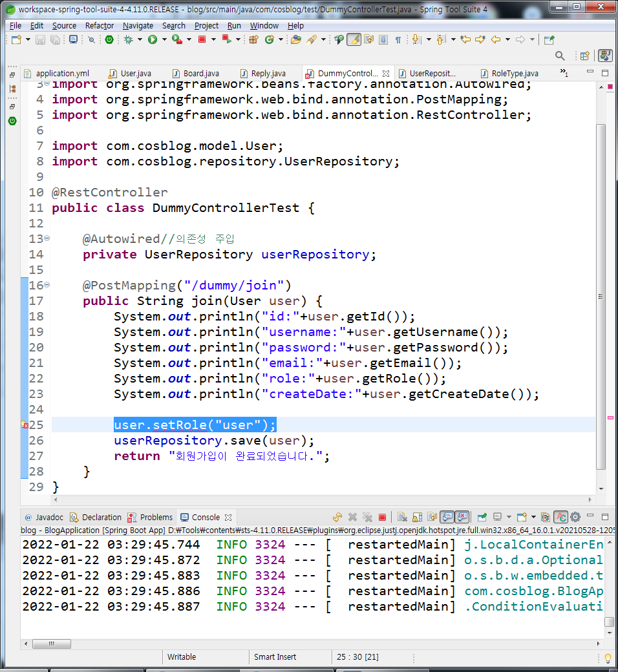This screenshot has height=672, width=618.
Task: Open the Javadoc view tab
Action: (x=44, y=518)
